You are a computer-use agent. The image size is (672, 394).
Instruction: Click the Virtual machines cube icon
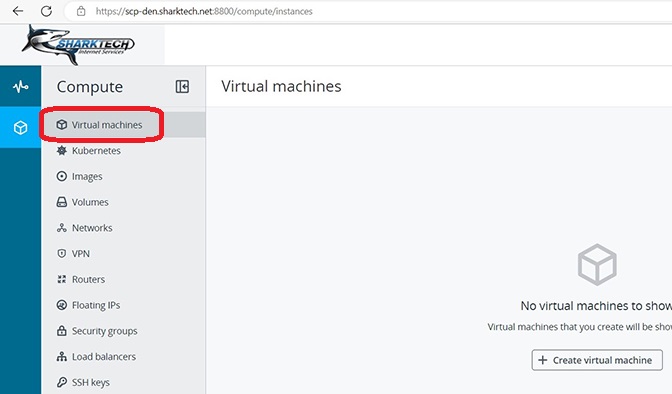click(x=62, y=125)
